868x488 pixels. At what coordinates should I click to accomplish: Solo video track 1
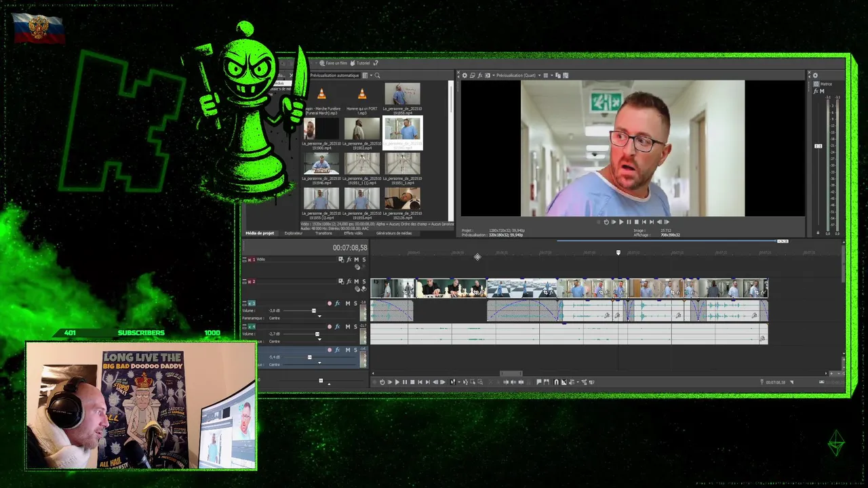364,260
